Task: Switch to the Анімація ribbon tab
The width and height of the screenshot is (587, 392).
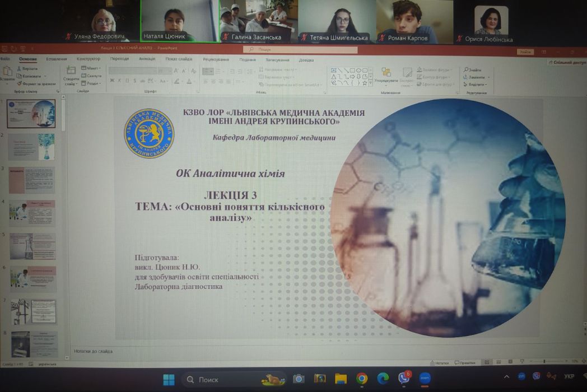Action: (x=147, y=59)
